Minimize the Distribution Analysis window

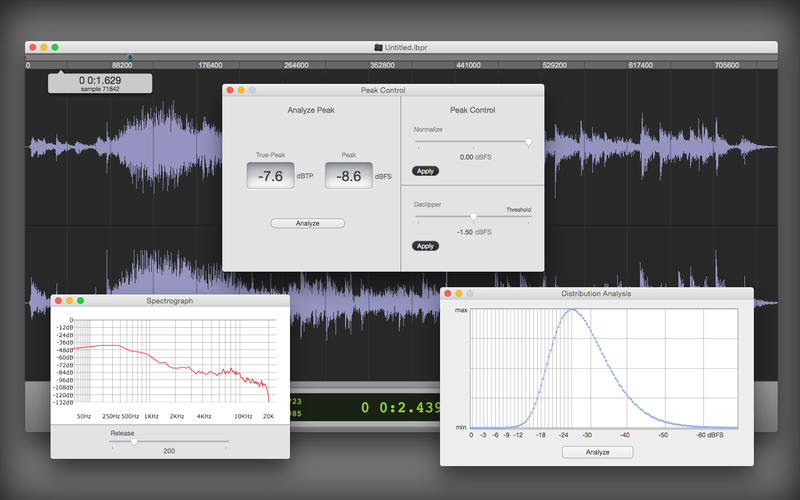(x=459, y=293)
